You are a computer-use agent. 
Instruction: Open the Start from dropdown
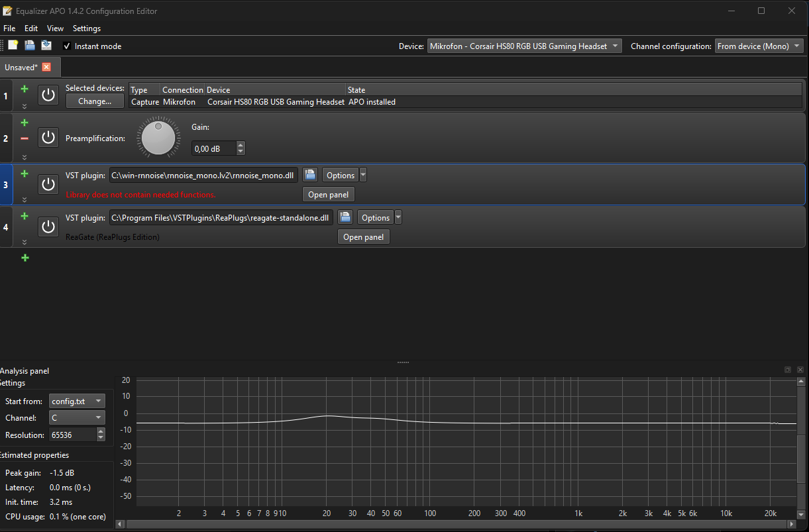[x=78, y=401]
